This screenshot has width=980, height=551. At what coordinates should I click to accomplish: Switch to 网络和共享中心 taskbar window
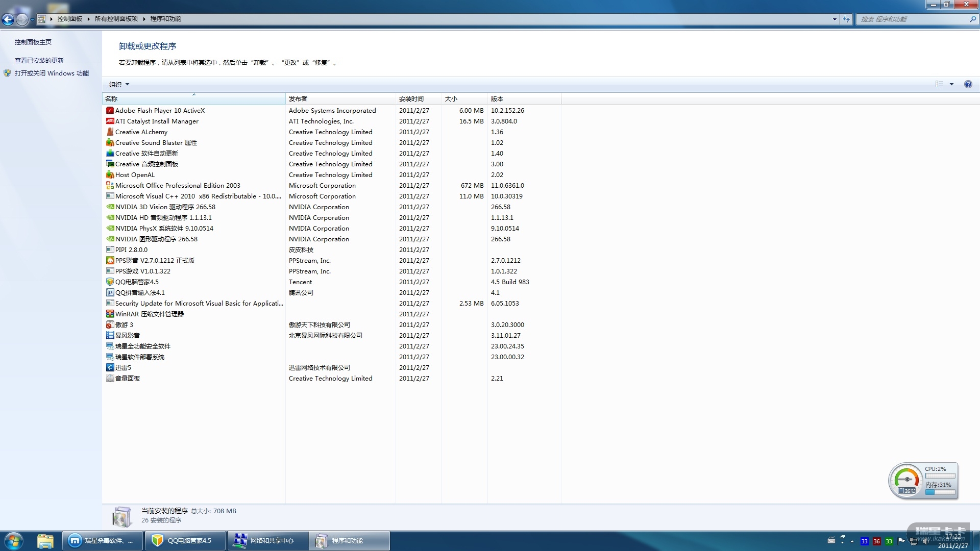267,540
